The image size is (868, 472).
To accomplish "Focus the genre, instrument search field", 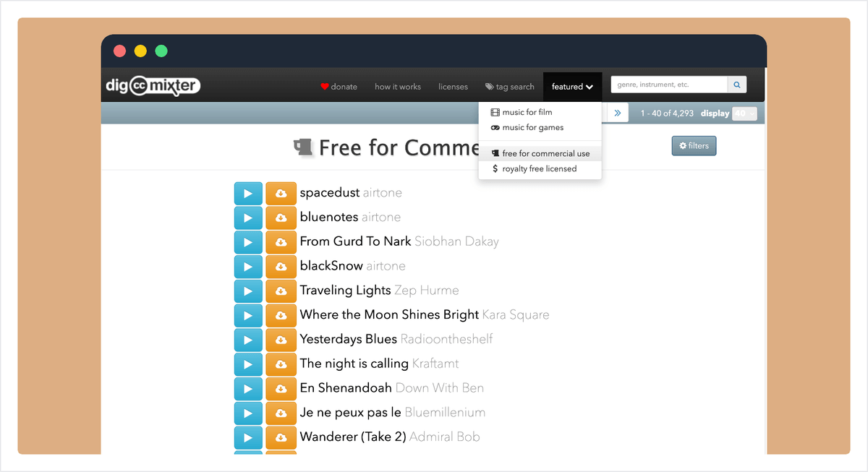I will [668, 85].
